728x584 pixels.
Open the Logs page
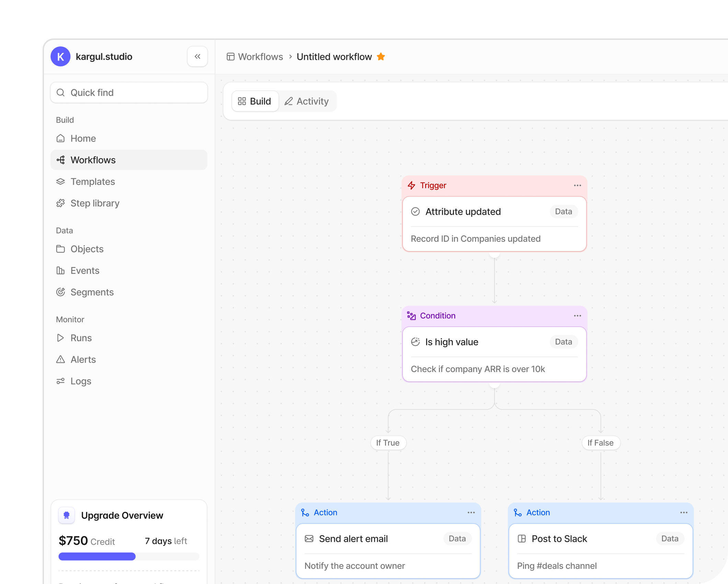pos(81,381)
